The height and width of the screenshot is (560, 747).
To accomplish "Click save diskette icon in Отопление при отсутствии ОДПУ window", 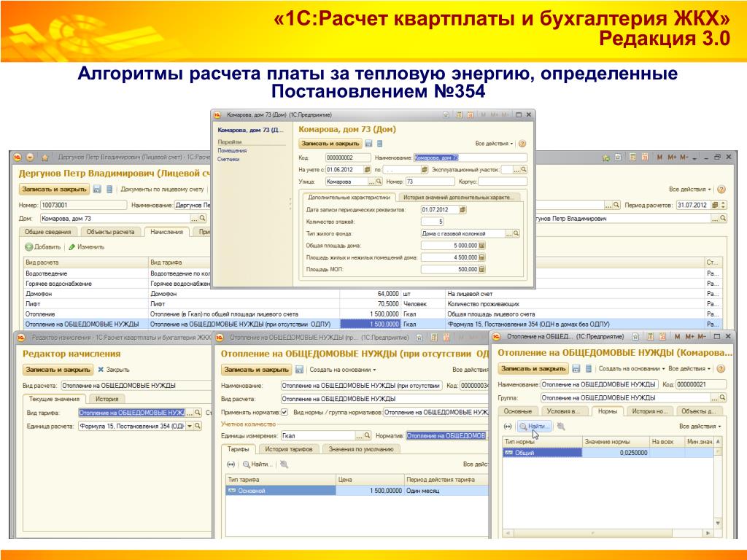I will [299, 370].
